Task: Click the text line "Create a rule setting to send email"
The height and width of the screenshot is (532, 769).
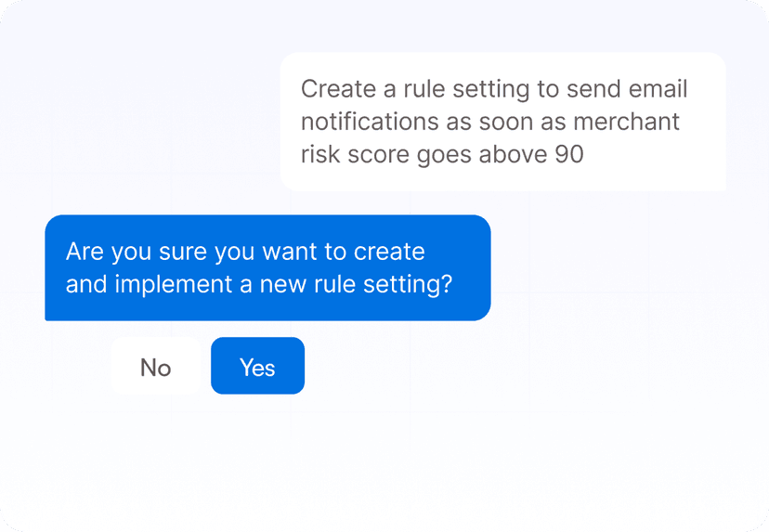Action: click(494, 89)
